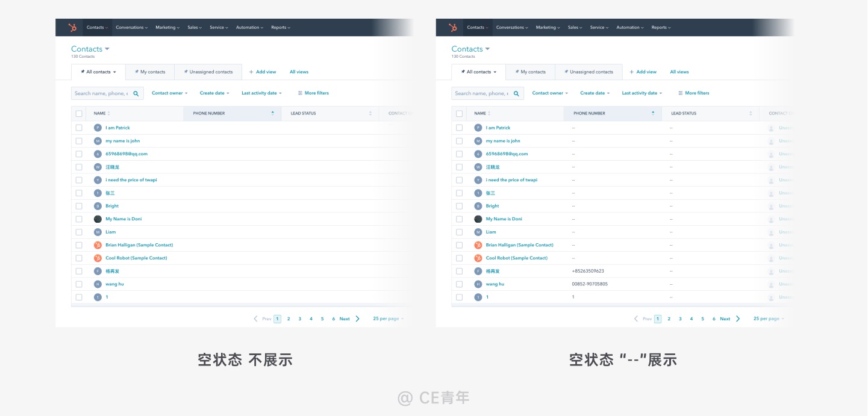868x416 pixels.
Task: Click search name field in right screenshot
Action: [488, 93]
